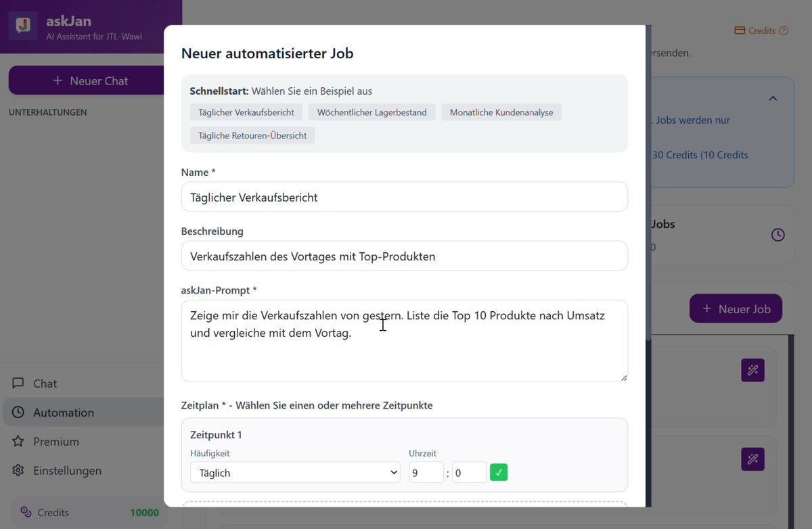This screenshot has height=529, width=812.
Task: Expand the dashed Zeitpunkt section below Zeitpunkt 1
Action: (404, 506)
